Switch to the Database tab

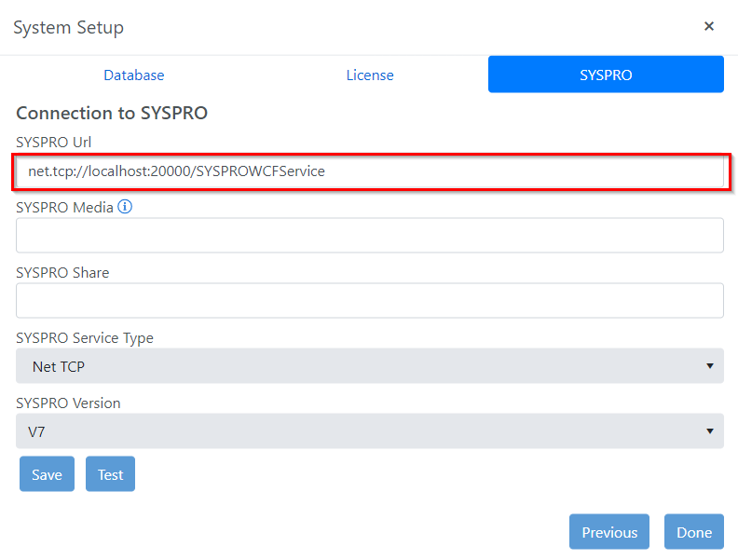click(x=134, y=75)
